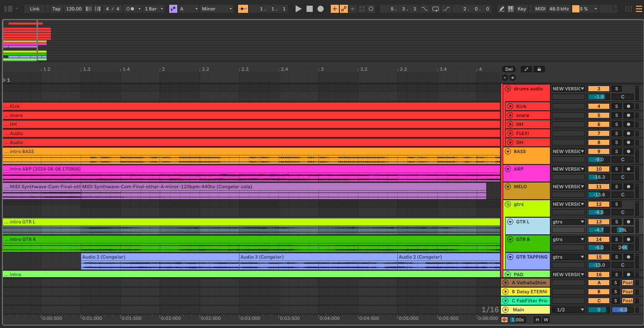The image size is (644, 328).
Task: Collapse the gtrs group track
Action: (508, 204)
